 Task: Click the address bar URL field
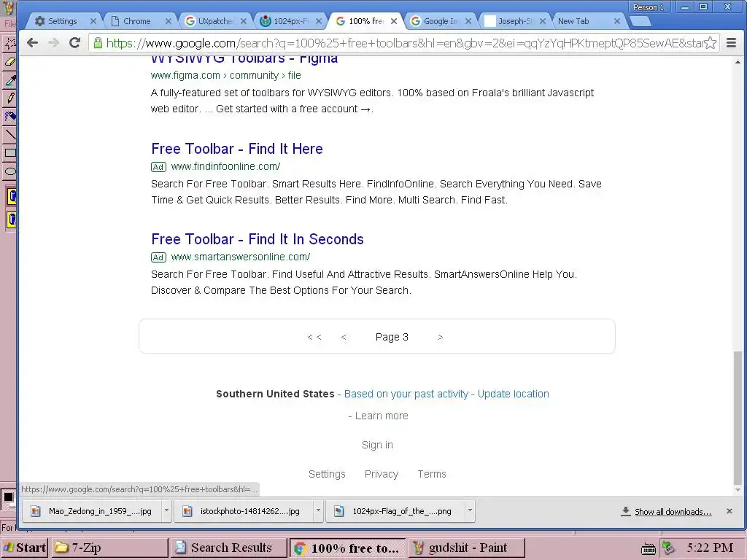point(403,43)
